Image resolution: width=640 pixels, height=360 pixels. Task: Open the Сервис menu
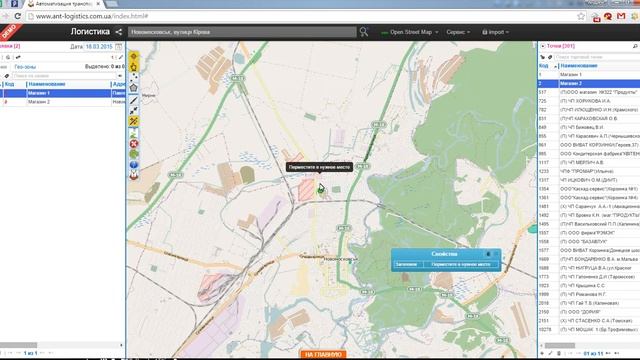(x=458, y=32)
